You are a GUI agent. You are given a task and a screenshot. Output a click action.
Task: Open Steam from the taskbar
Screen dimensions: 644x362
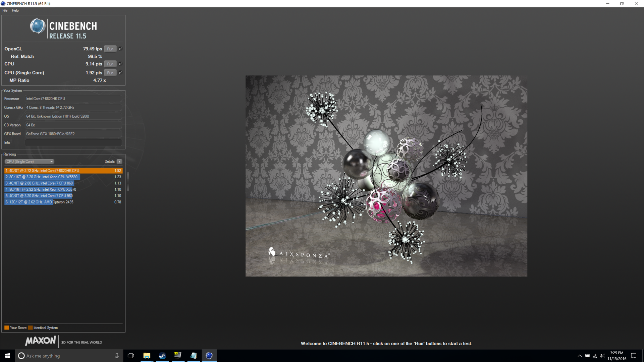(162, 356)
